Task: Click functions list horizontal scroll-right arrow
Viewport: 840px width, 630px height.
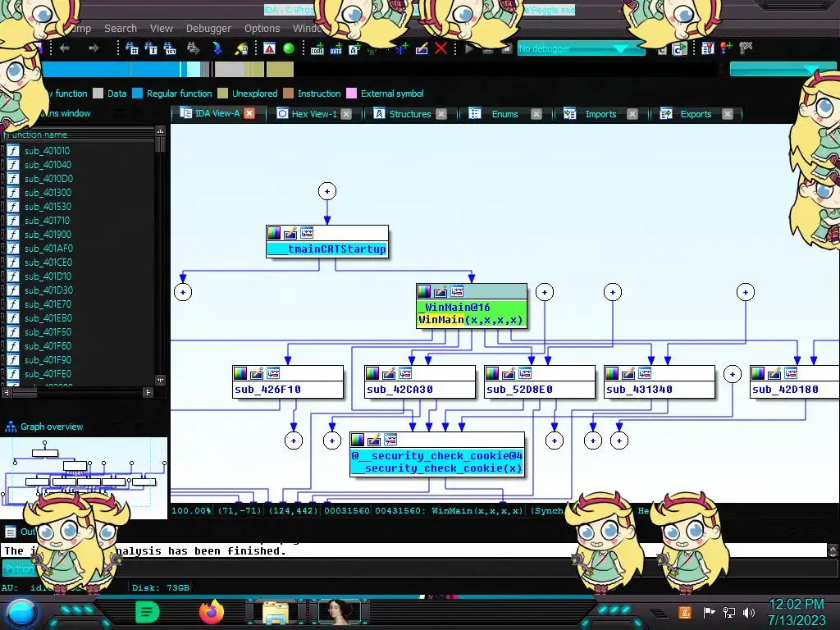Action: point(148,392)
